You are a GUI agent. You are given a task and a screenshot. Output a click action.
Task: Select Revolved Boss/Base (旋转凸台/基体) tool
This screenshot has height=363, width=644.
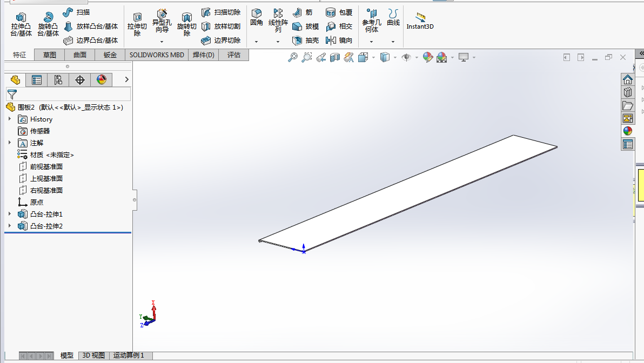click(x=48, y=24)
